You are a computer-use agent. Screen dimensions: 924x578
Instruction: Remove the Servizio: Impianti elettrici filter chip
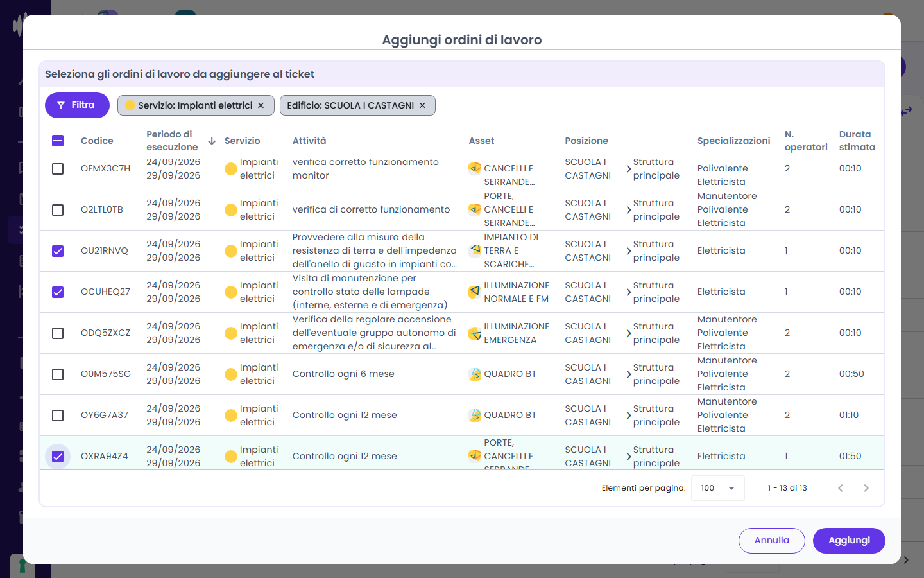click(x=261, y=105)
